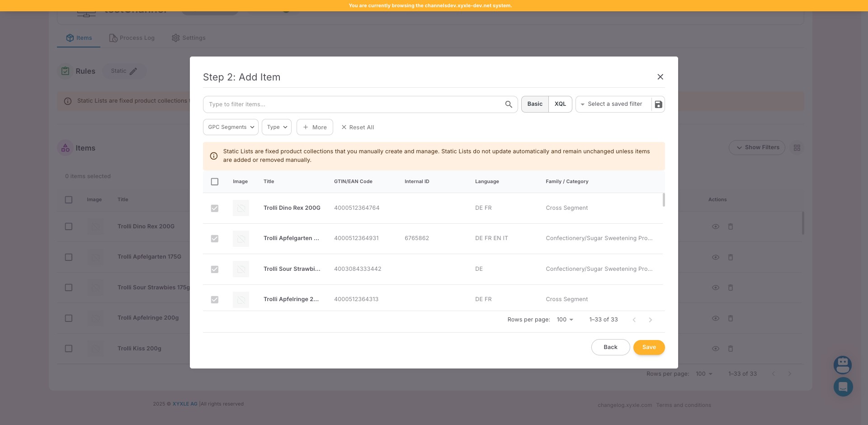Screen dimensions: 868x425
Task: Click the Save button
Action: click(x=649, y=347)
